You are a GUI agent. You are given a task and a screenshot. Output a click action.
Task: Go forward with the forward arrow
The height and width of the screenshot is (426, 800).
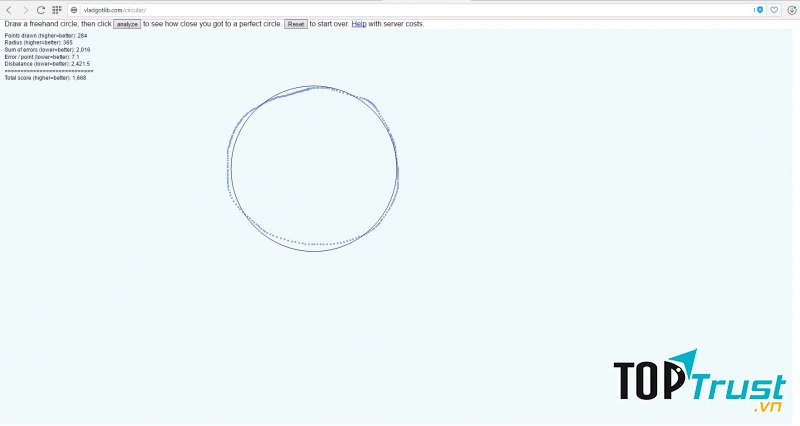(x=25, y=10)
